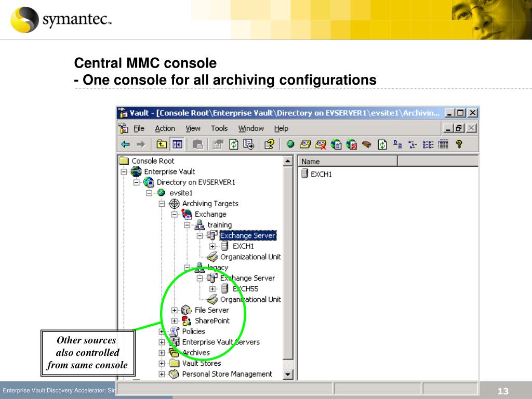Select Exchange Server under legacy
Image resolution: width=532 pixels, height=399 pixels.
click(247, 278)
